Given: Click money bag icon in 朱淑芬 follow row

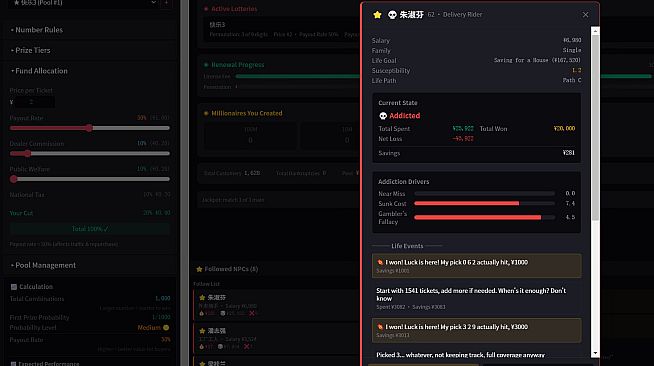Looking at the screenshot, I should pos(201,313).
